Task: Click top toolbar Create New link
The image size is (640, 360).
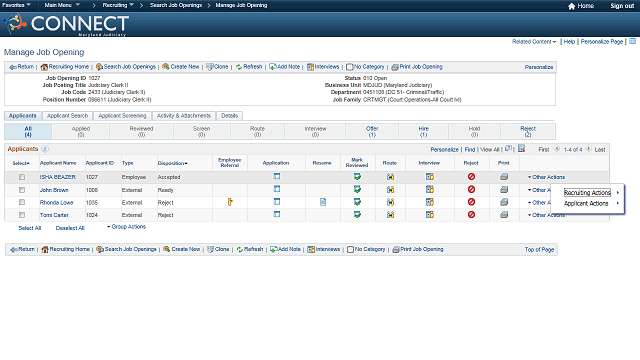Action: tap(180, 67)
